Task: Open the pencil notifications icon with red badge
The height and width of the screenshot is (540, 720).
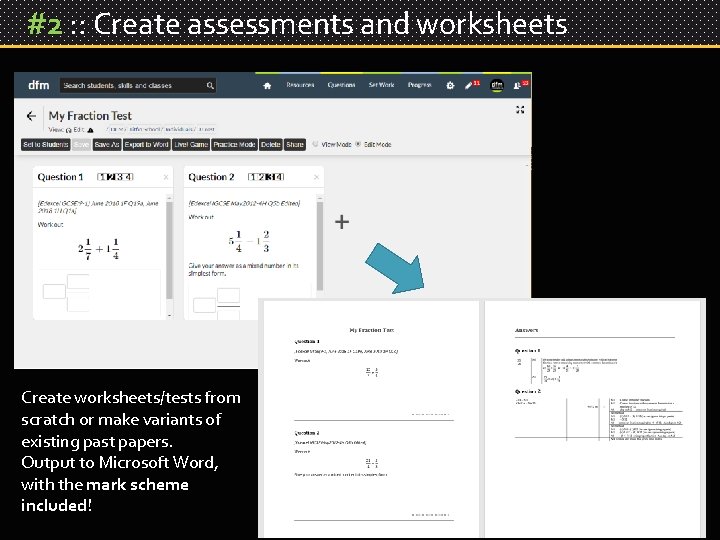Action: pyautogui.click(x=472, y=85)
